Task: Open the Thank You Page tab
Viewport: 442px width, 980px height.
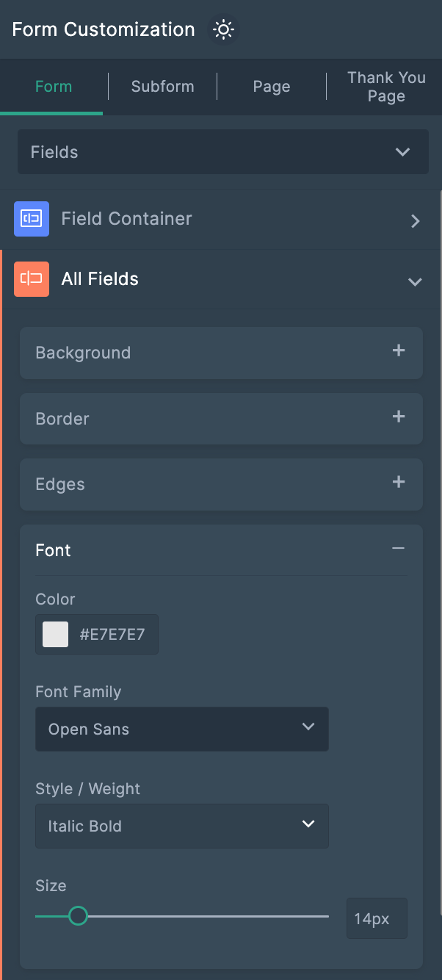Action: pyautogui.click(x=386, y=87)
